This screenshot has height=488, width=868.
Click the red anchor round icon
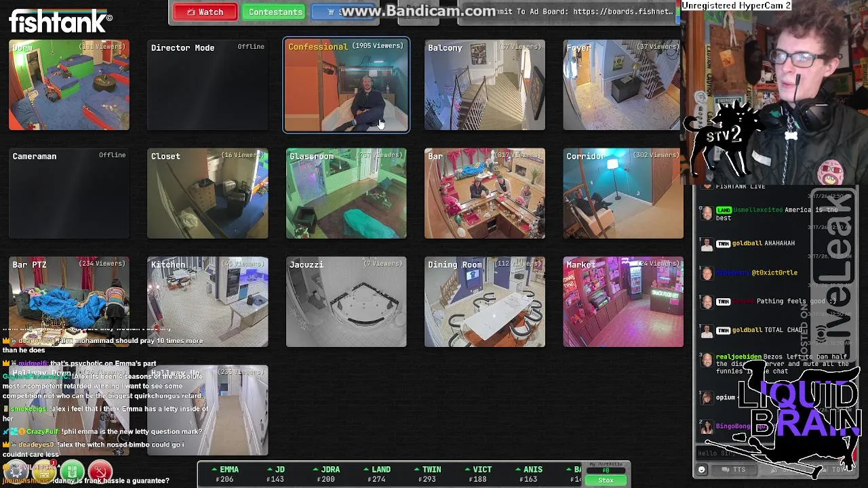tap(100, 471)
